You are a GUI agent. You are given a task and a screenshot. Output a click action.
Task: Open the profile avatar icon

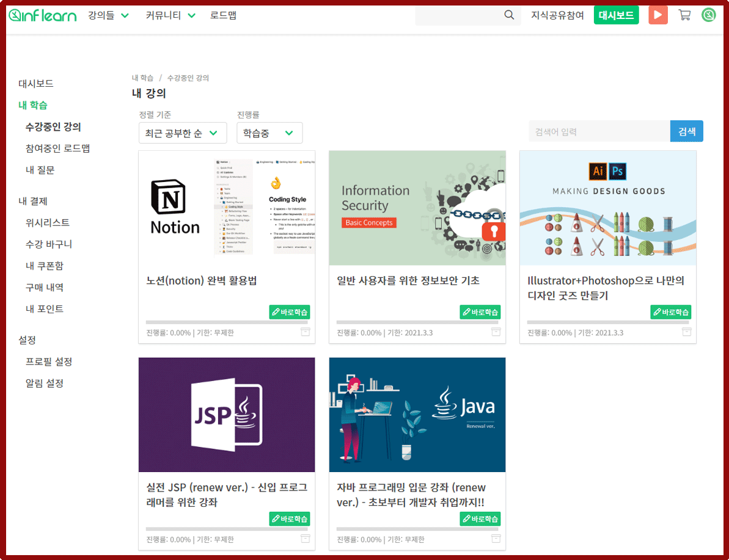pyautogui.click(x=709, y=15)
